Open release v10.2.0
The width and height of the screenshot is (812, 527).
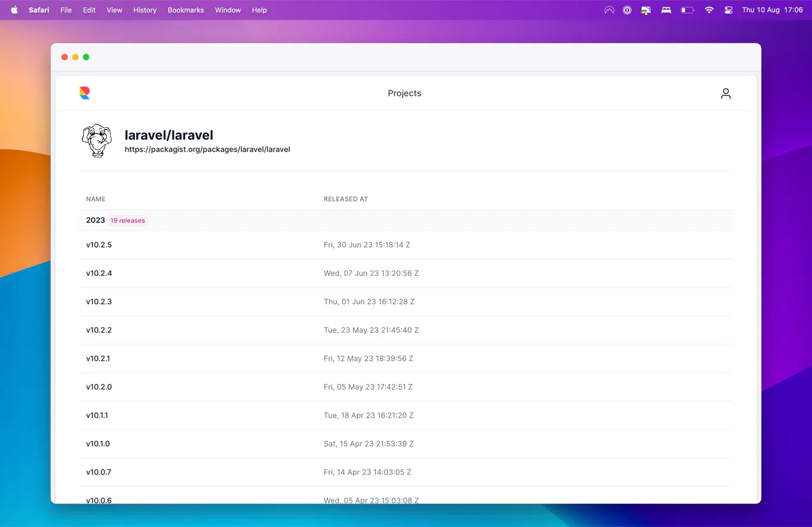tap(99, 387)
